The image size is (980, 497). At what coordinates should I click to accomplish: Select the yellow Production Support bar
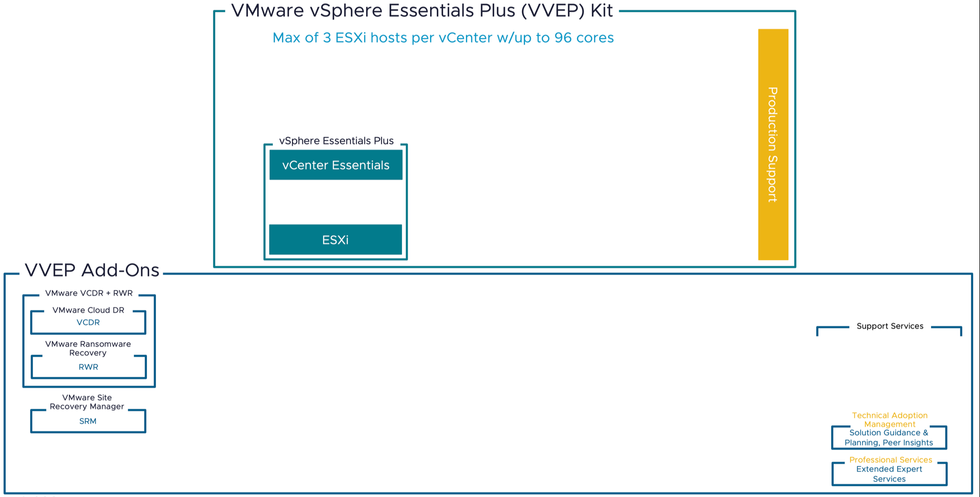coord(773,144)
